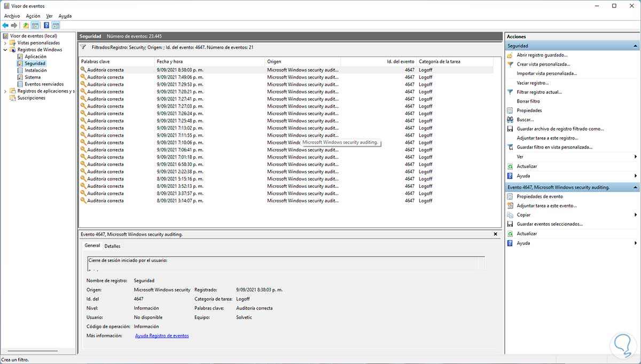Viewport: 641px width, 364px height.
Task: Open the Ayuda Registro de eventos link
Action: pyautogui.click(x=162, y=336)
